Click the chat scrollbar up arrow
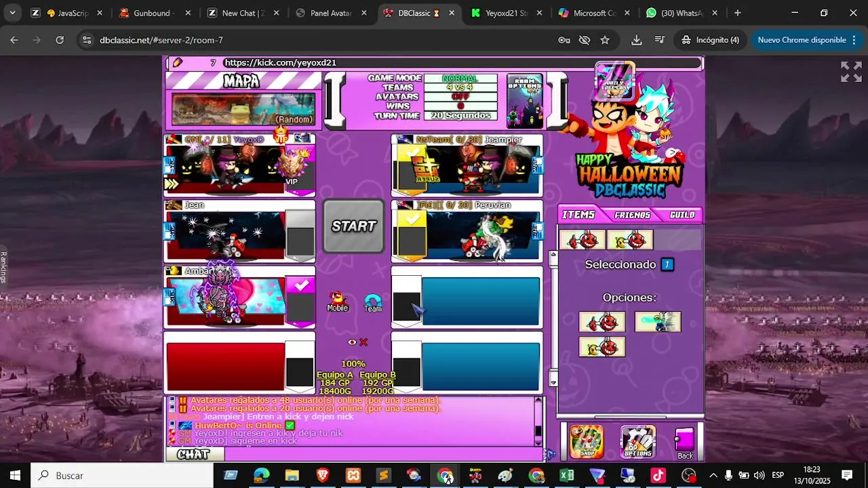868x488 pixels. click(538, 400)
